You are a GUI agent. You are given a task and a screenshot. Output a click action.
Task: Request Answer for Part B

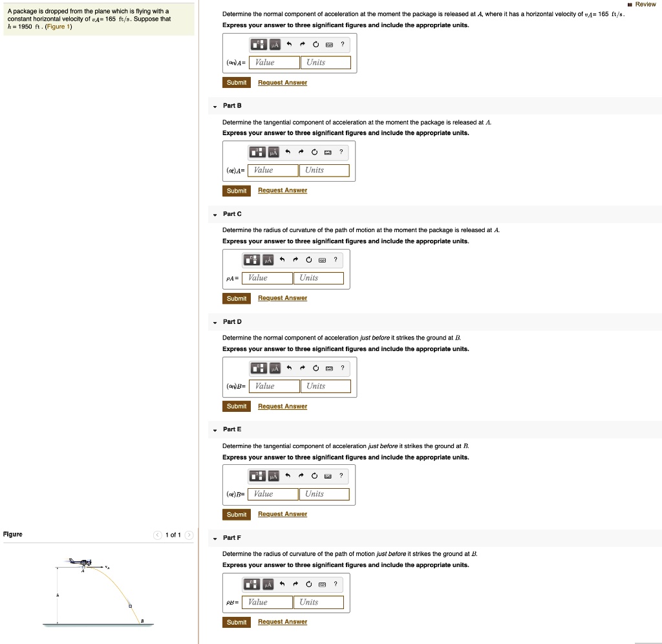tap(283, 191)
